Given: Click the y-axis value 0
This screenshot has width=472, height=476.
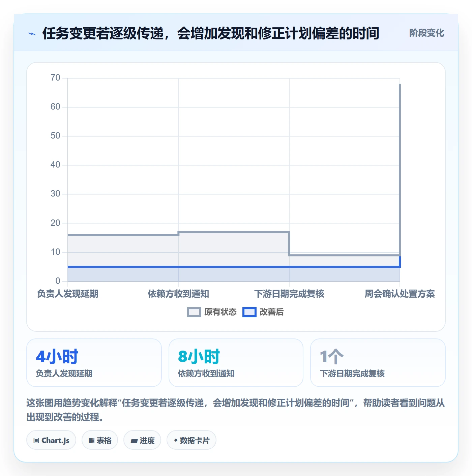Looking at the screenshot, I should [58, 281].
